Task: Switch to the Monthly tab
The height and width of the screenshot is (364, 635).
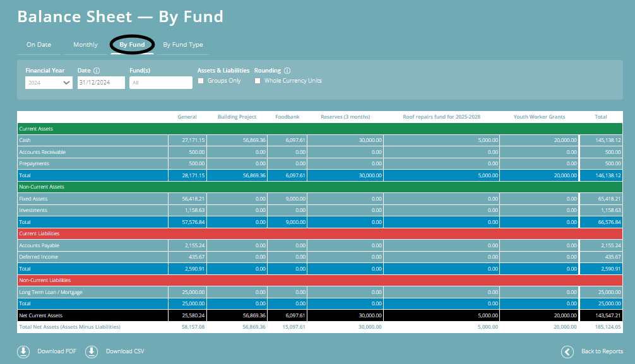Action: pyautogui.click(x=85, y=45)
